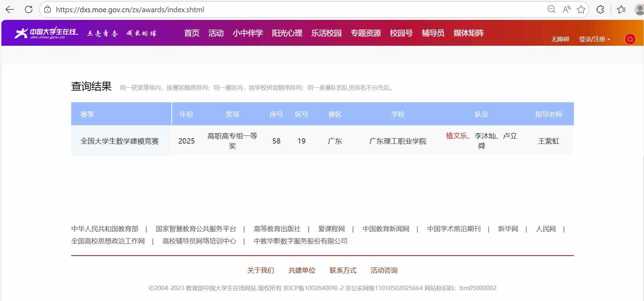This screenshot has width=644, height=301.
Task: Go to the 阳光心理 menu item
Action: tap(287, 33)
